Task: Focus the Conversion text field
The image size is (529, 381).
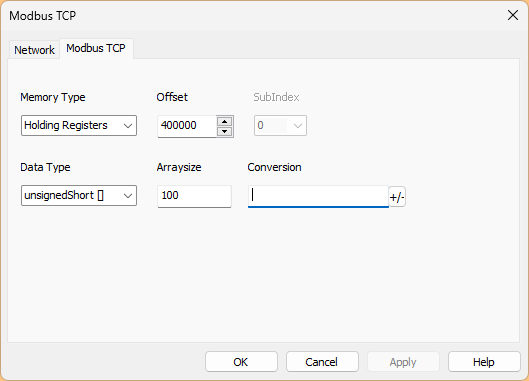Action: point(318,196)
